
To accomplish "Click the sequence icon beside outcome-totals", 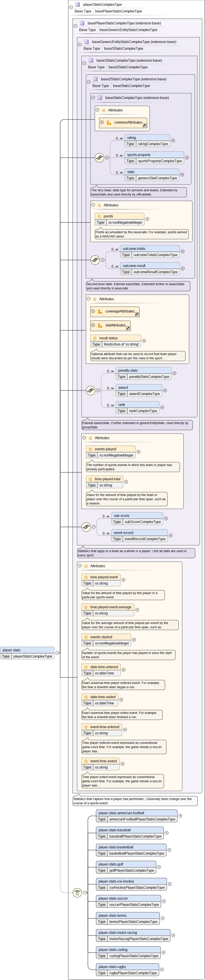I will [x=95, y=260].
